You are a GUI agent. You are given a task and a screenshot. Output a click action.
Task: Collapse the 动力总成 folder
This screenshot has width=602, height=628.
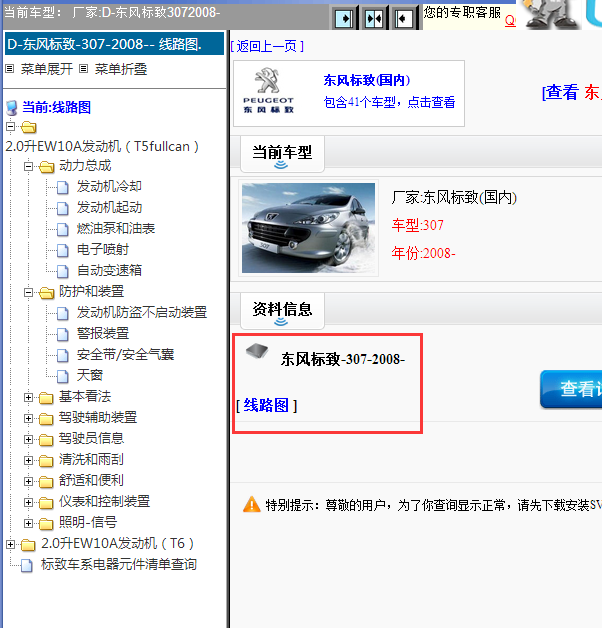click(28, 166)
